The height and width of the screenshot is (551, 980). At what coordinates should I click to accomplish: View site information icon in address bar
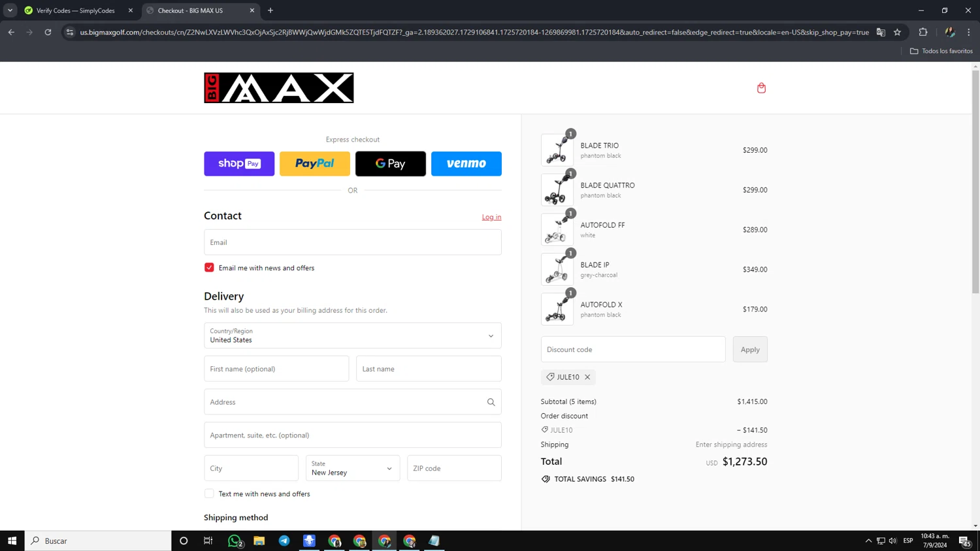(x=70, y=32)
